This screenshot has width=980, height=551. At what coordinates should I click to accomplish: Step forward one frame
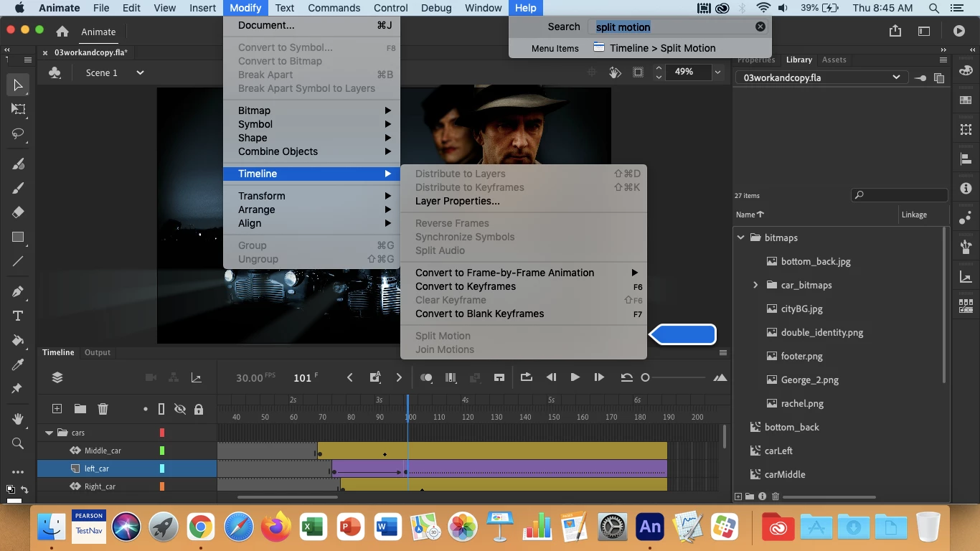point(599,377)
